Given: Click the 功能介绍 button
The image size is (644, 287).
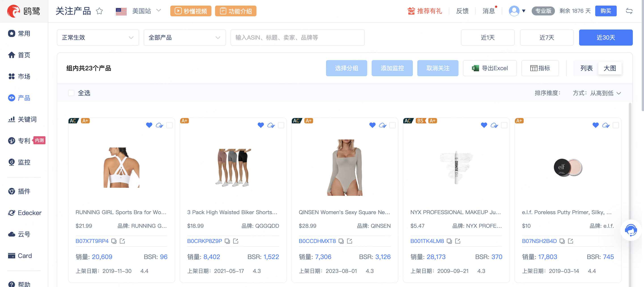Looking at the screenshot, I should point(235,11).
